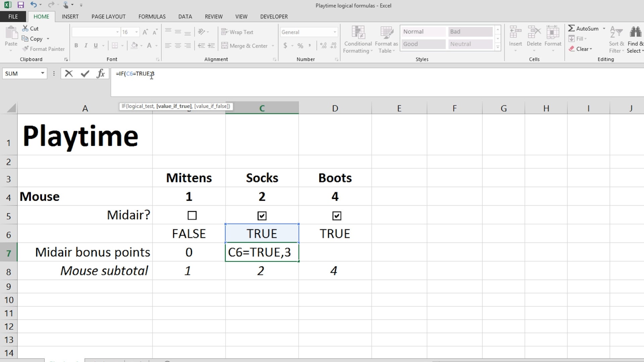Open Insert Function fx dialog
Viewport: 644px width, 362px height.
(x=101, y=73)
